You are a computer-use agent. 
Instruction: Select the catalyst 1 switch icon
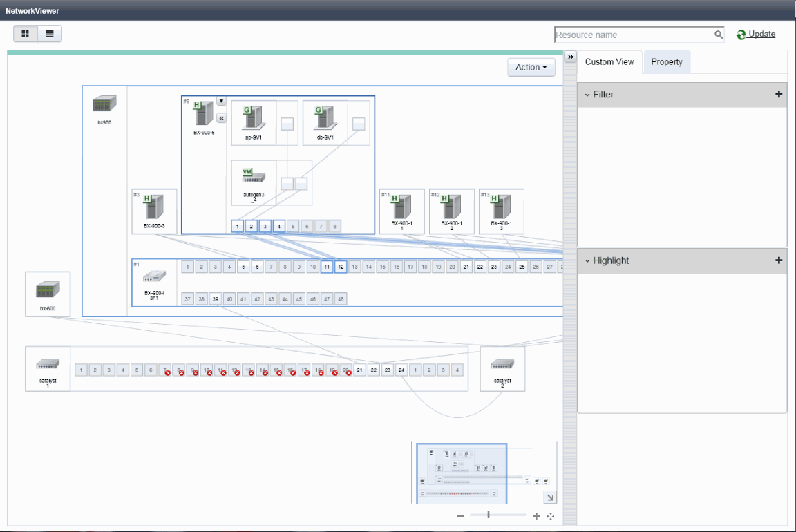(x=48, y=365)
